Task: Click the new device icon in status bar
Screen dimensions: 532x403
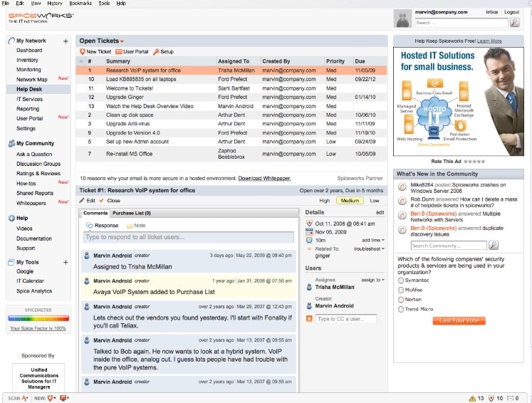Action: [x=64, y=398]
